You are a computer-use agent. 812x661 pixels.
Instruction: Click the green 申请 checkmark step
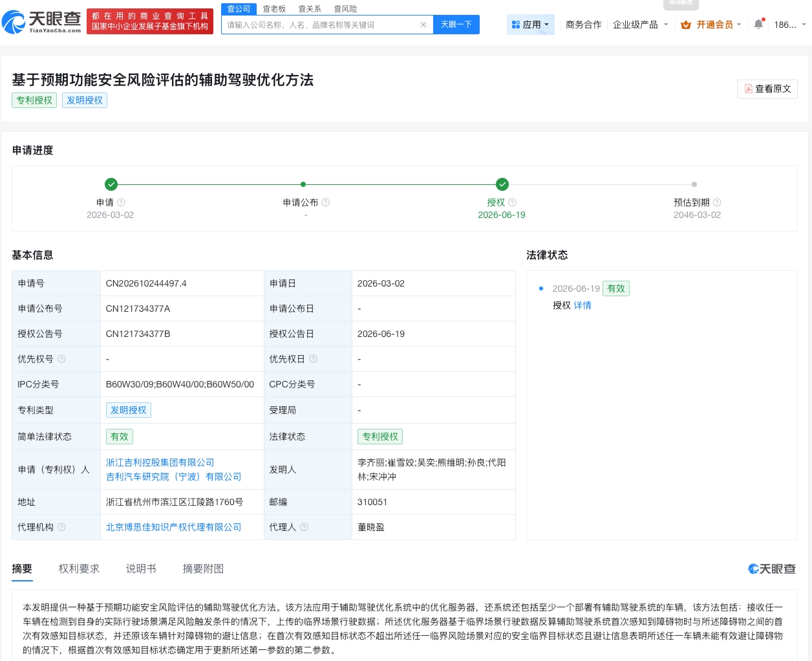(x=111, y=184)
